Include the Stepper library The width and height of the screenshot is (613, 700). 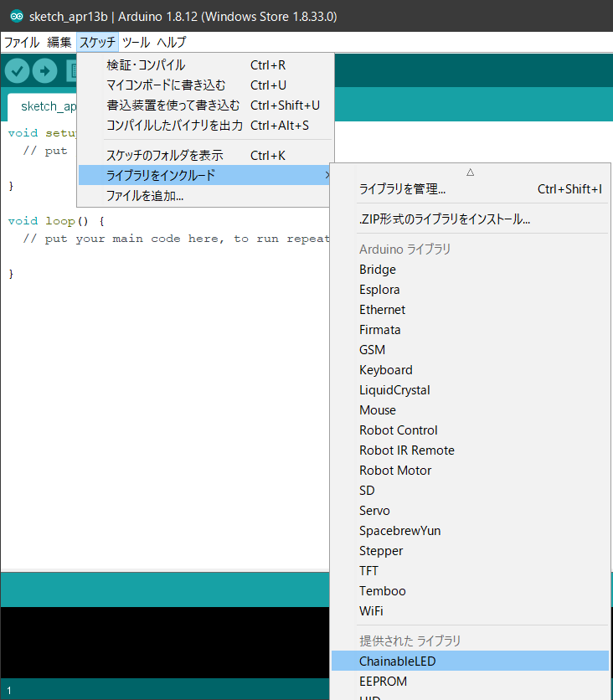pyautogui.click(x=470, y=551)
